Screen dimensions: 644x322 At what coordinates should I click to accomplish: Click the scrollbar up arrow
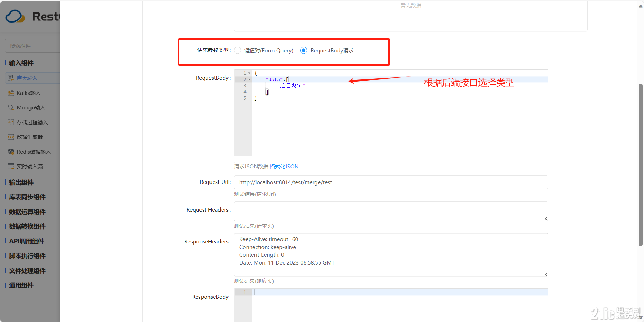[x=641, y=6]
